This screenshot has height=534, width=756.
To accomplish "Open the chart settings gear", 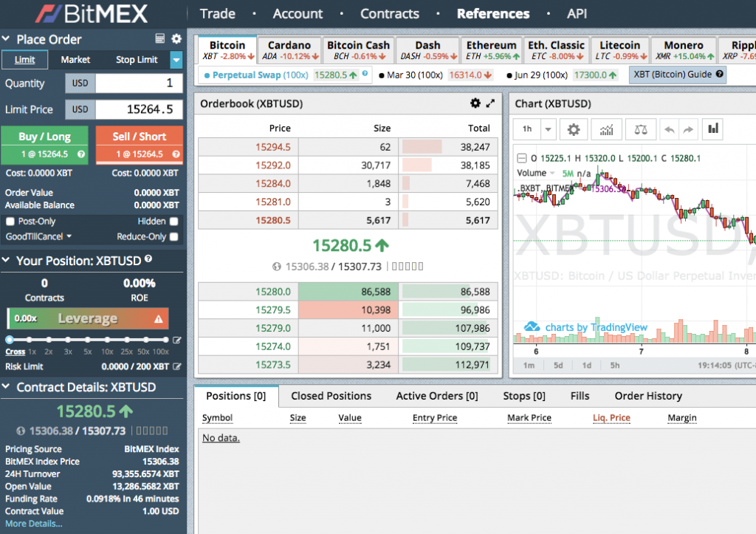I will click(573, 129).
